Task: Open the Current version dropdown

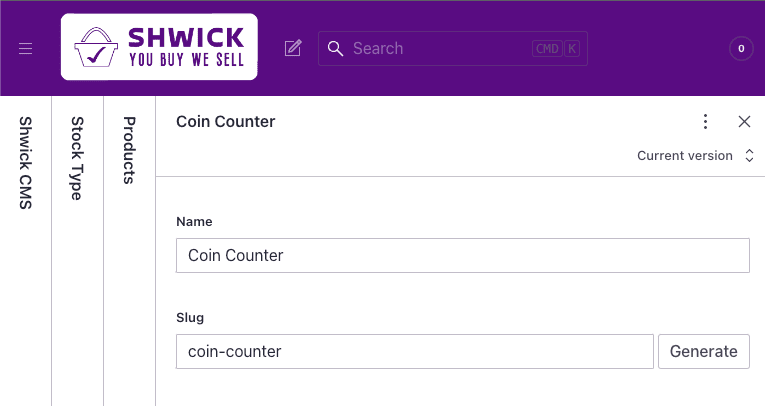Action: click(685, 156)
